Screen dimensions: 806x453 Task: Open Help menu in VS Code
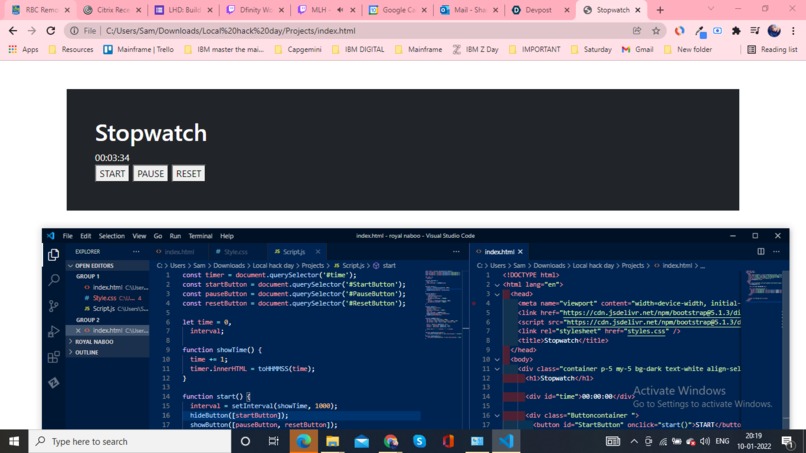pos(227,236)
